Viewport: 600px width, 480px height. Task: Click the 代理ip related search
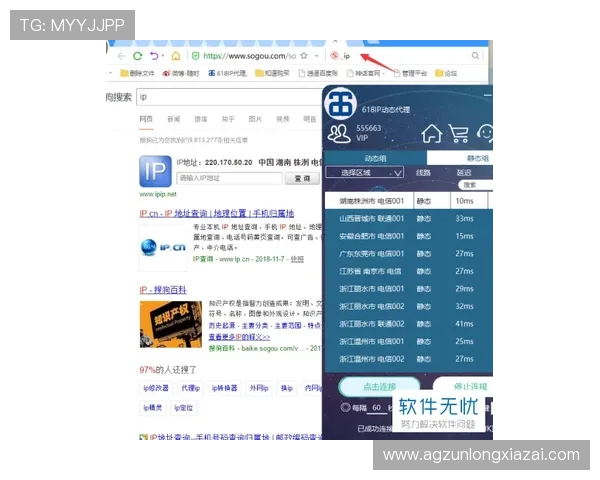coord(191,388)
